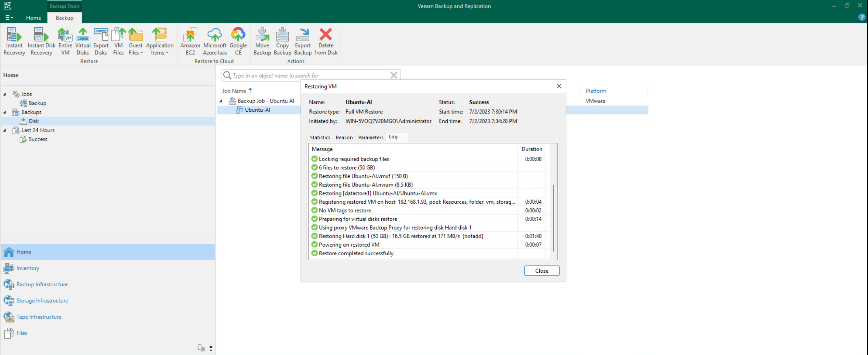Go to Backup Infrastructure view

tap(42, 284)
